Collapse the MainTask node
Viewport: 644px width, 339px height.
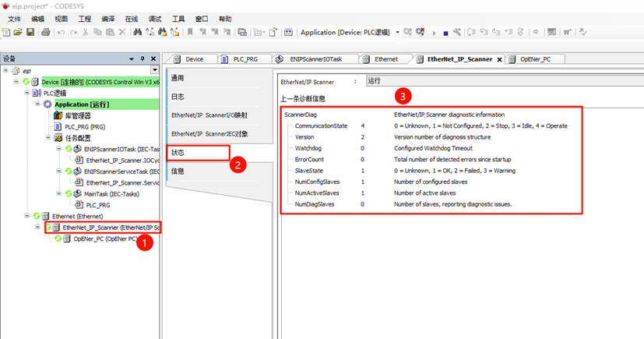(59, 193)
